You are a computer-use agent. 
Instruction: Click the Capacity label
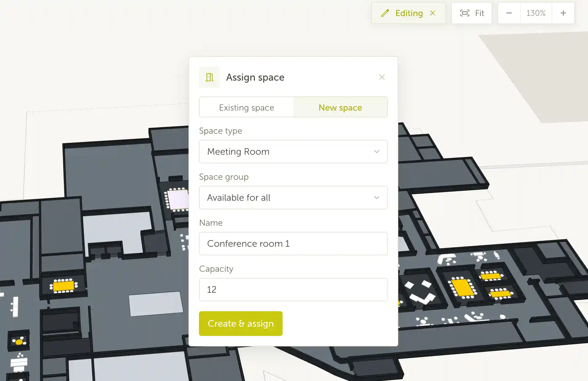(216, 269)
